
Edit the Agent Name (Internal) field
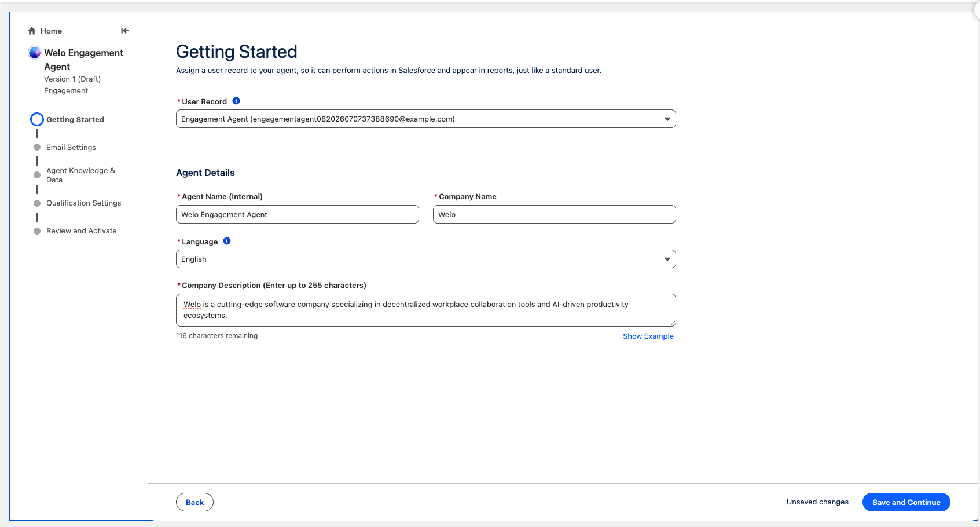(298, 214)
